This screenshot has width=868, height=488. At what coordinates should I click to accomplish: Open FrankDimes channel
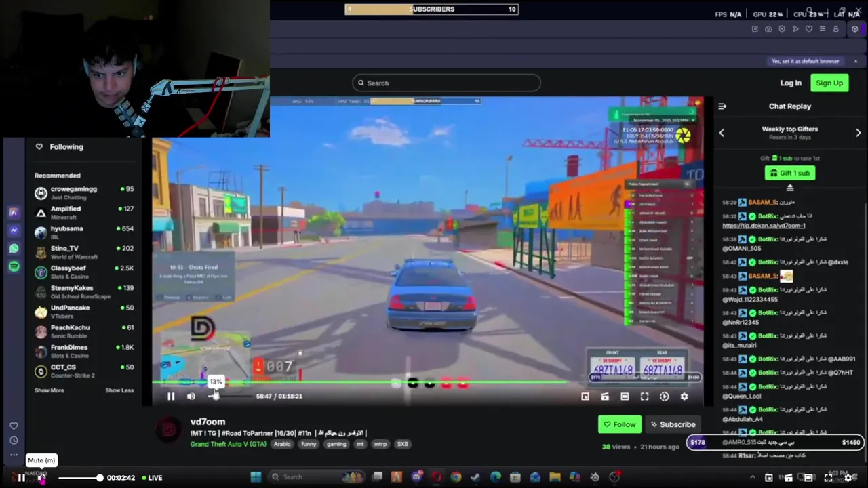pos(84,350)
